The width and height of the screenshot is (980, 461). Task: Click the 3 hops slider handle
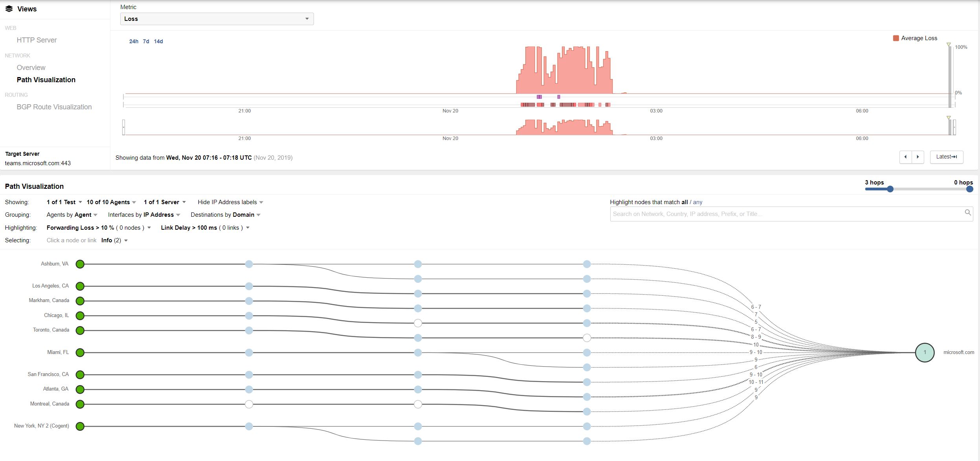click(x=890, y=189)
